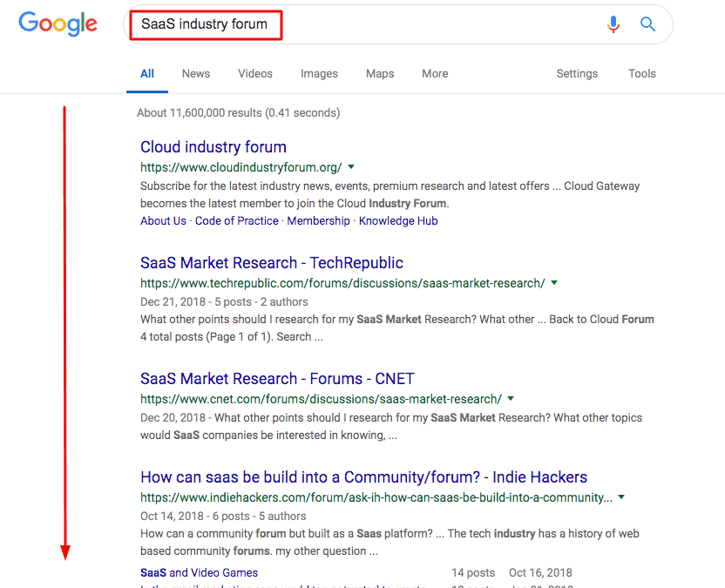
Task: Open the More menu
Action: (435, 73)
